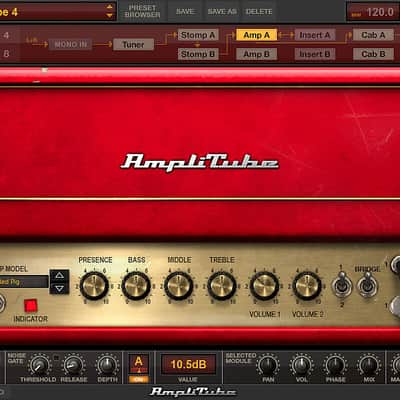Click the amp head AmpliTube logo
Viewport: 400px width, 400px height.
(x=199, y=163)
